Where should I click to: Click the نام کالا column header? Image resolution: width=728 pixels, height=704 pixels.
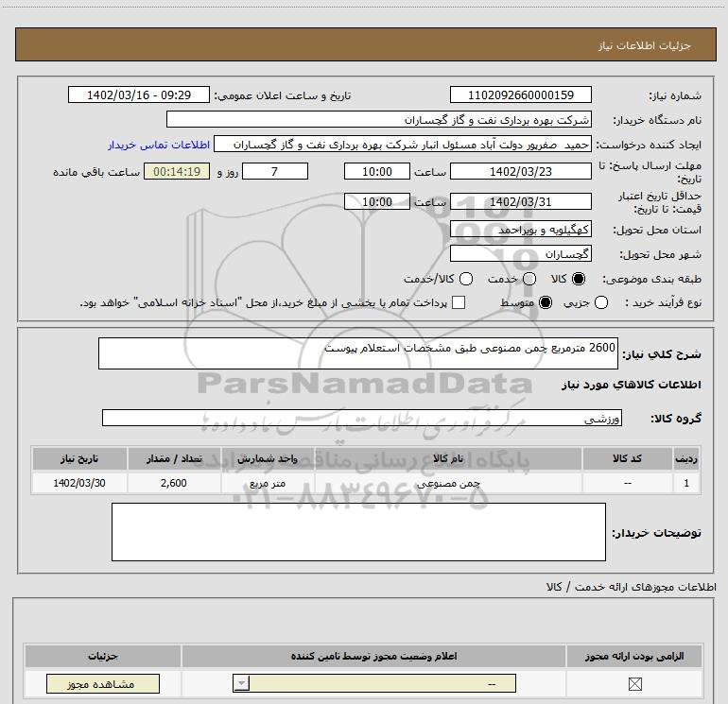pos(448,458)
